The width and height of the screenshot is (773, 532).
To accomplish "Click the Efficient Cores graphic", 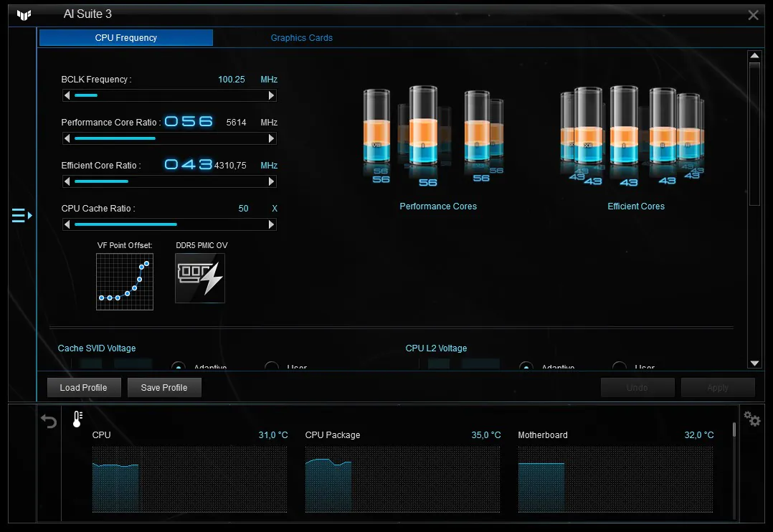I will coord(632,136).
